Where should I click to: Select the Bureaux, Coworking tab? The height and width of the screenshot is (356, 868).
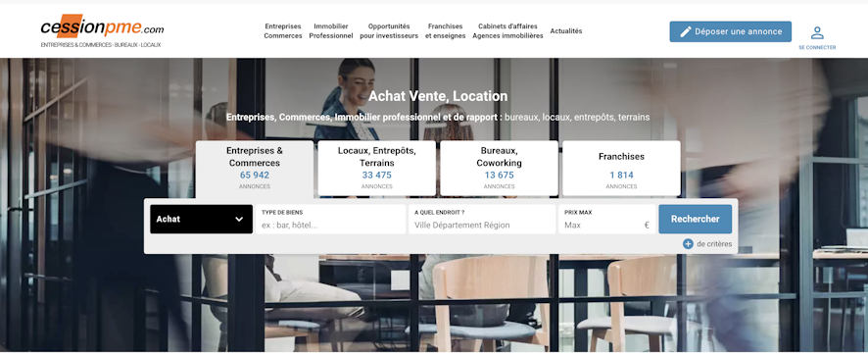[500, 168]
